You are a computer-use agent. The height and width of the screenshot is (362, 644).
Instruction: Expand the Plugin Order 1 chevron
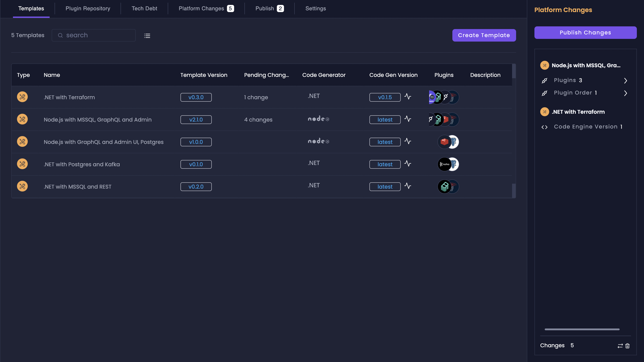click(x=625, y=93)
